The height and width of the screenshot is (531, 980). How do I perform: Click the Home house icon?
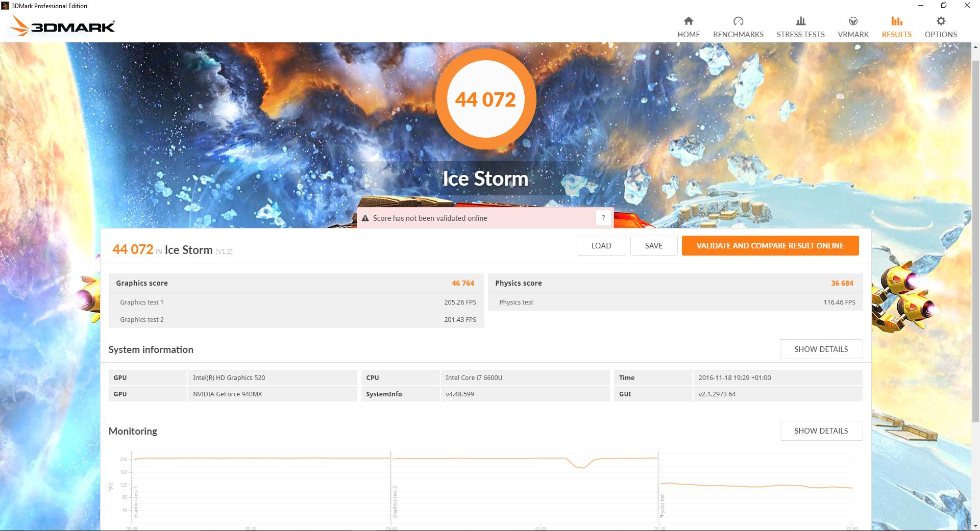[689, 21]
